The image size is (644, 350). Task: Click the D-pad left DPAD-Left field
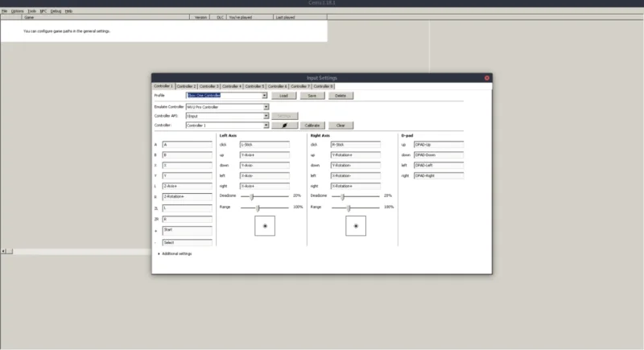tap(439, 166)
